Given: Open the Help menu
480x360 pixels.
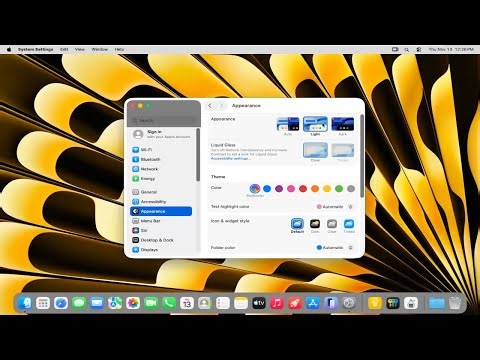Looking at the screenshot, I should (119, 49).
